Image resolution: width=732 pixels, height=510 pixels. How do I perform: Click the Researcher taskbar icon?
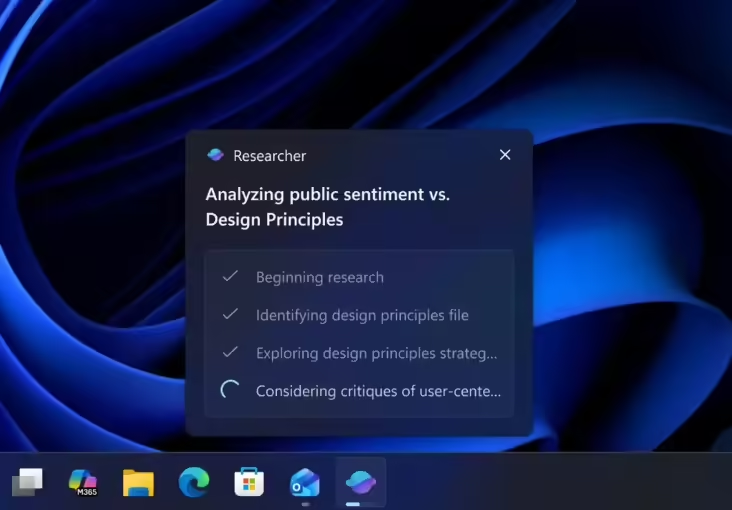(360, 482)
